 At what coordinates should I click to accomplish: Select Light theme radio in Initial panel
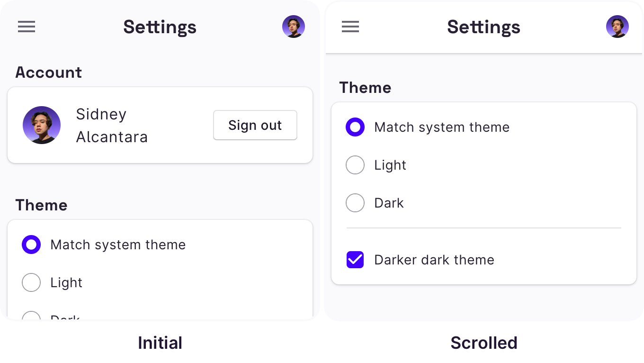click(x=31, y=282)
